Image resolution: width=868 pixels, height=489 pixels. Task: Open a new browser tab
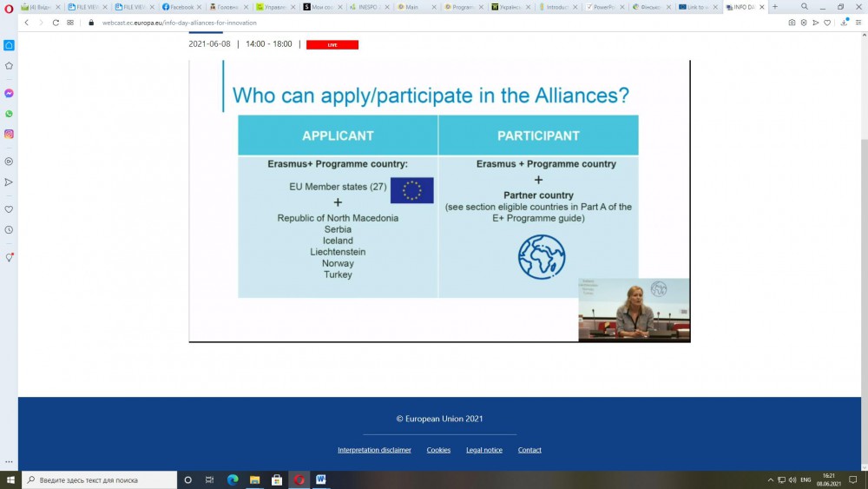click(775, 7)
